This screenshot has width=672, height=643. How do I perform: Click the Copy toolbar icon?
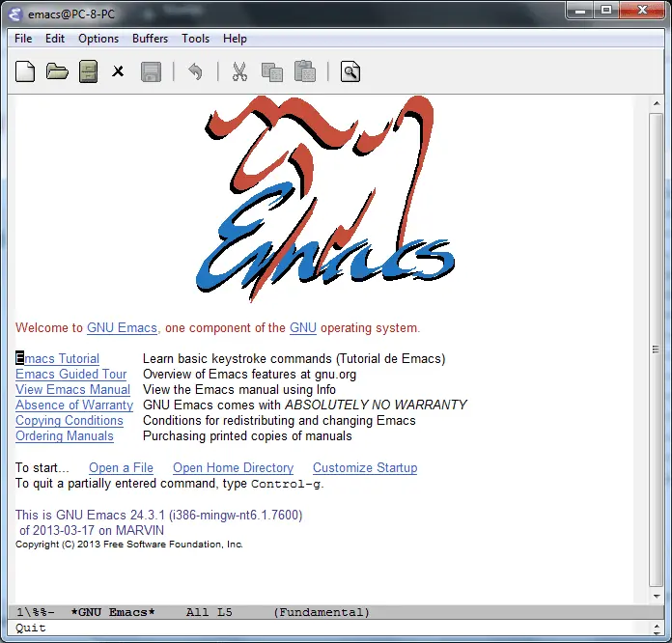pos(272,72)
